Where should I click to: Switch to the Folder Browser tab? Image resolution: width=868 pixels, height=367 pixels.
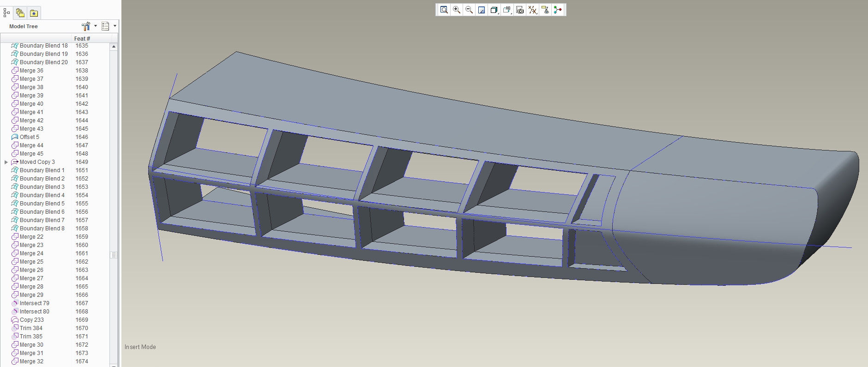(x=20, y=13)
